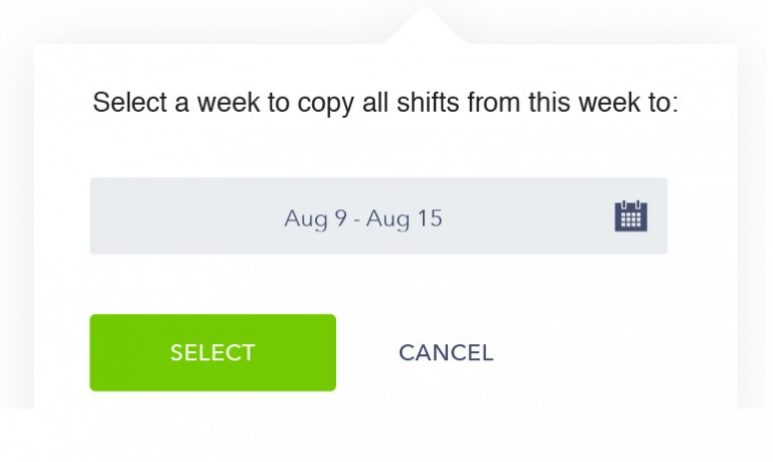Screen dimensions: 773x462
Task: Click the green SELECT button
Action: (212, 353)
